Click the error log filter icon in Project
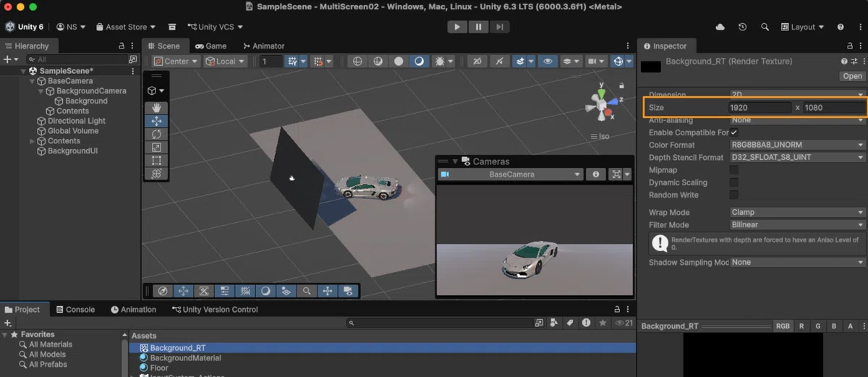This screenshot has width=868, height=377. [x=586, y=323]
